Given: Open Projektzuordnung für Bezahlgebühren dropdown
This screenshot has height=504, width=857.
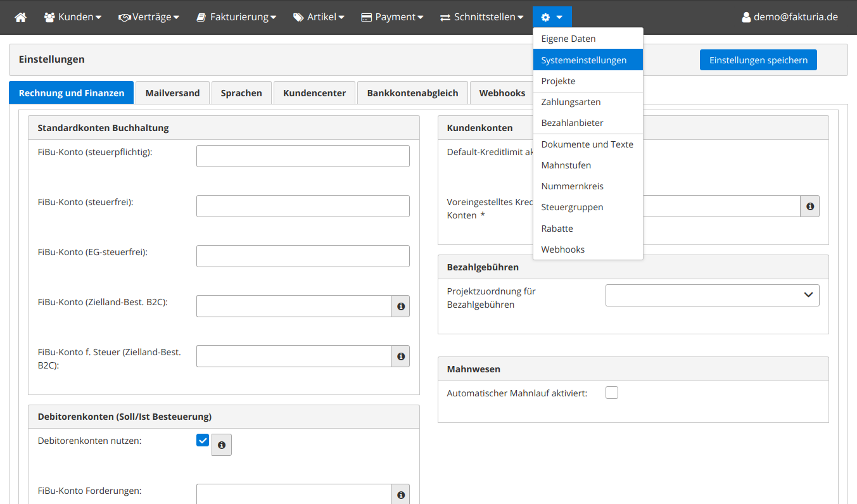Looking at the screenshot, I should 712,295.
